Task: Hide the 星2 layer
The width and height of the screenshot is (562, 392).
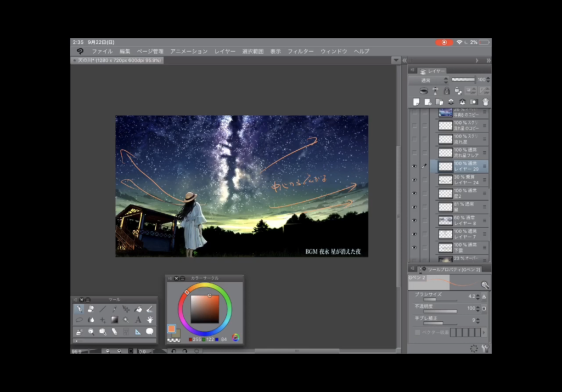Action: [x=414, y=194]
